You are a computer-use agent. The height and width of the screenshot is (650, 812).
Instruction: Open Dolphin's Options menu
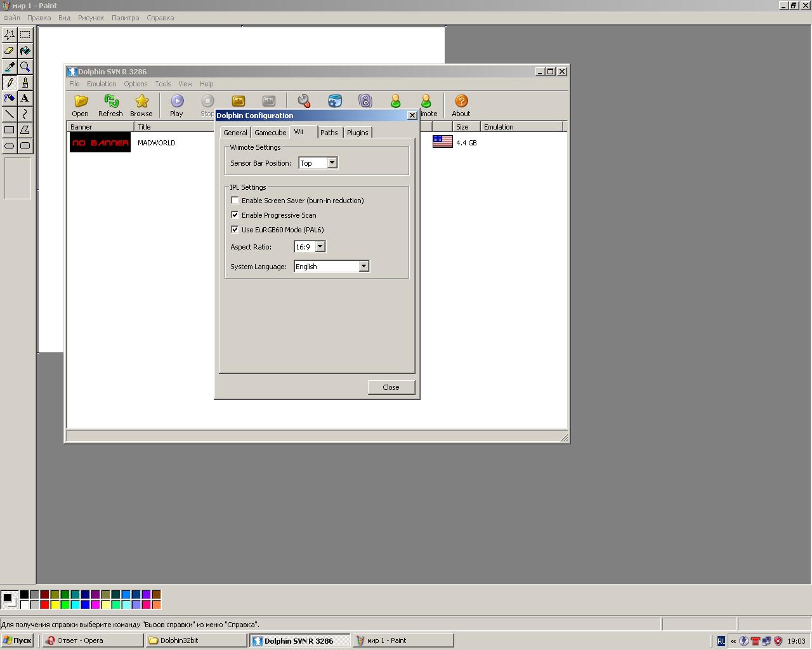point(136,84)
